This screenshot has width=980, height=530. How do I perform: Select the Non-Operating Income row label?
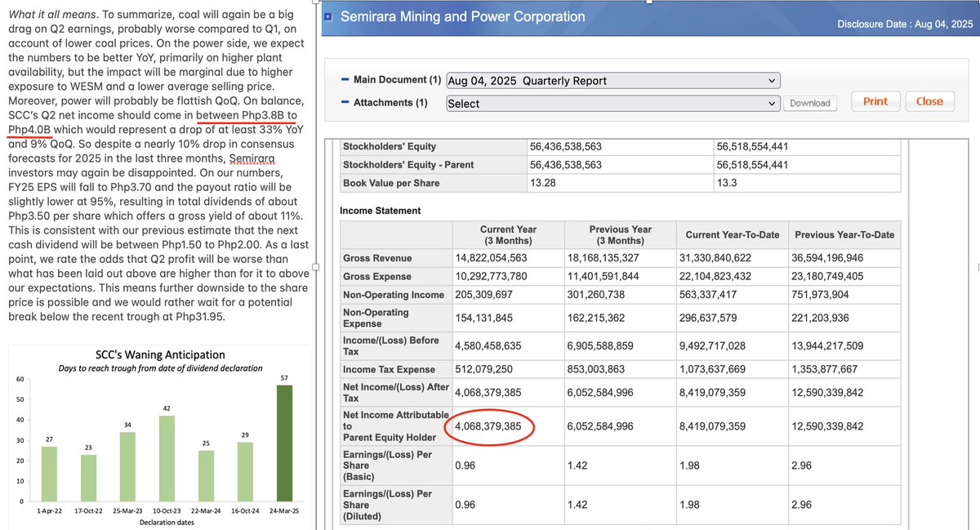click(x=394, y=295)
